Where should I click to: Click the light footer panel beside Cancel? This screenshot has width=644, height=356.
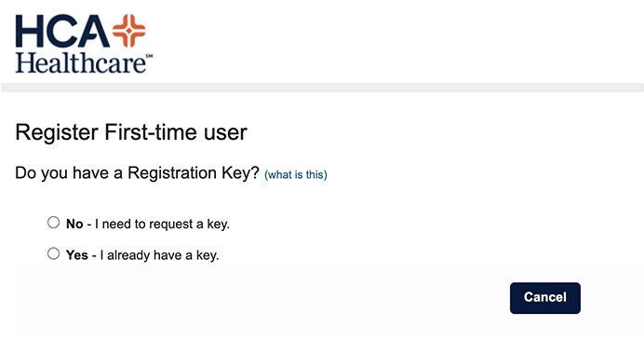click(262, 298)
